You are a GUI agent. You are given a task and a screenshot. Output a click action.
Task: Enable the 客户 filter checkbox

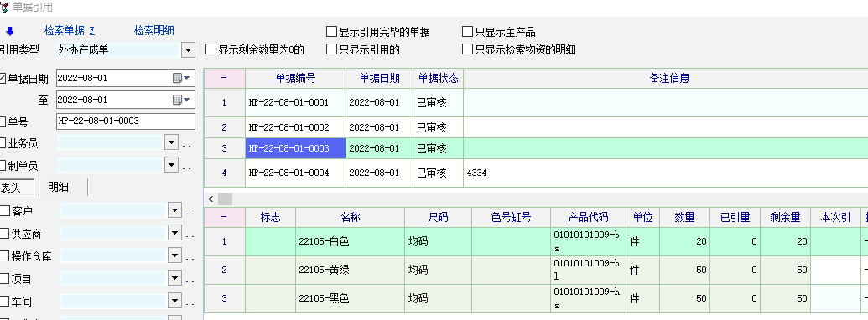click(5, 210)
